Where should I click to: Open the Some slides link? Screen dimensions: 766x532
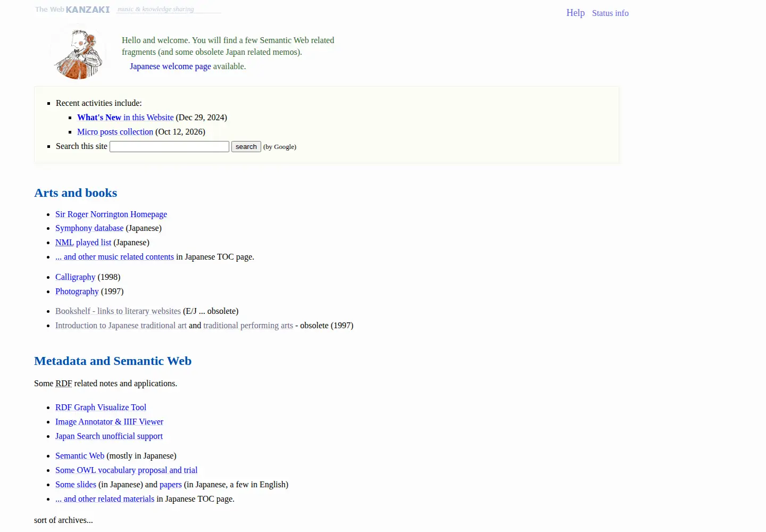76,485
